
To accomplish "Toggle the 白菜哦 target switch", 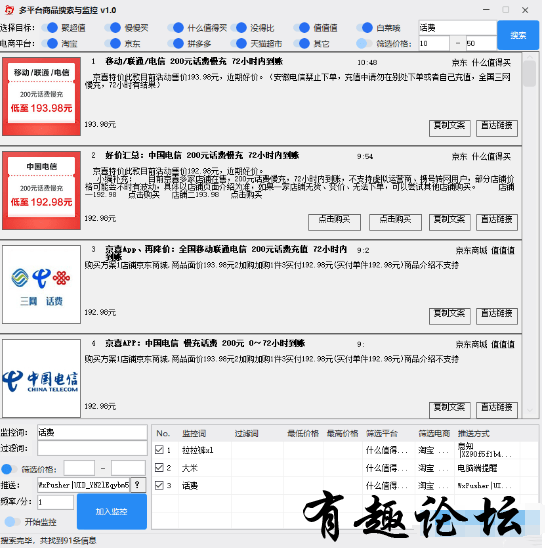I will [365, 28].
